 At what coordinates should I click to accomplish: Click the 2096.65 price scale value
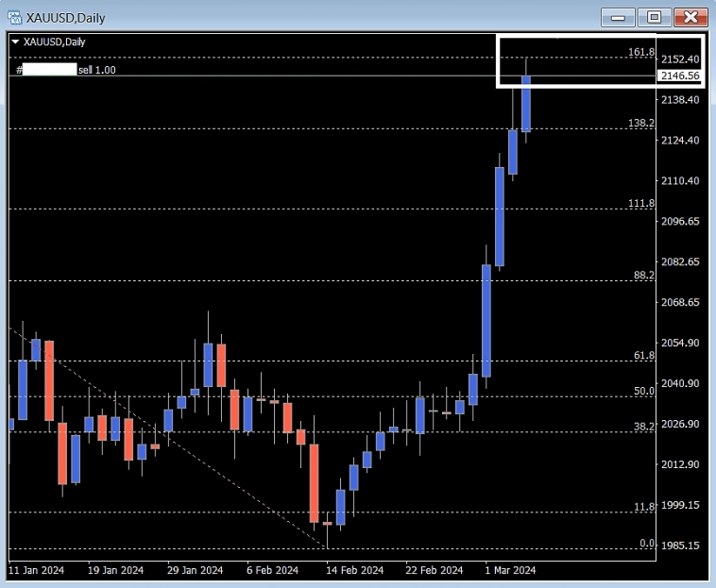680,221
